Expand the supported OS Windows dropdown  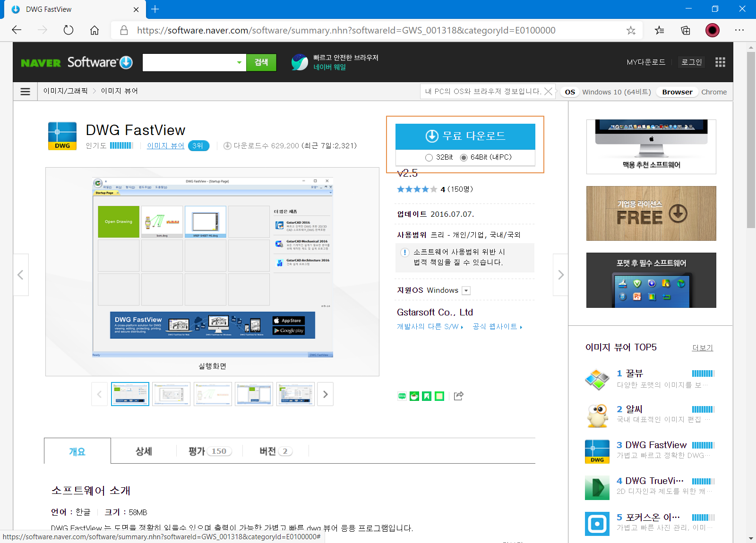[x=466, y=290]
